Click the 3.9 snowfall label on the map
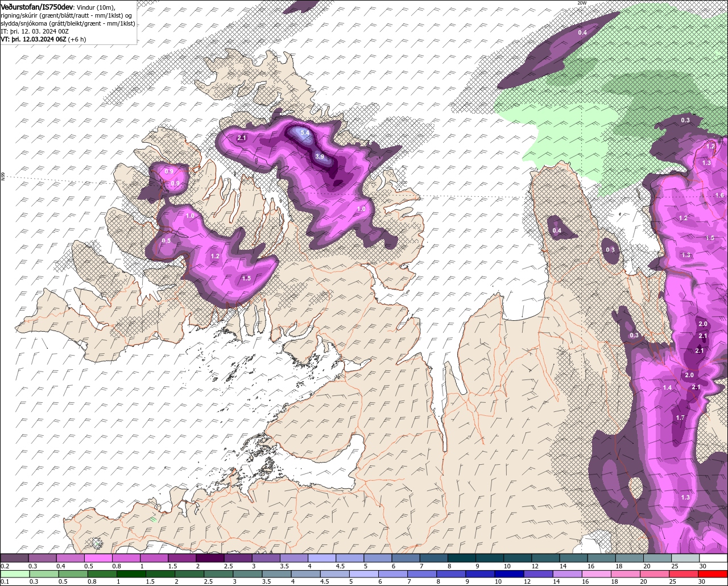The width and height of the screenshot is (728, 586). tap(320, 156)
